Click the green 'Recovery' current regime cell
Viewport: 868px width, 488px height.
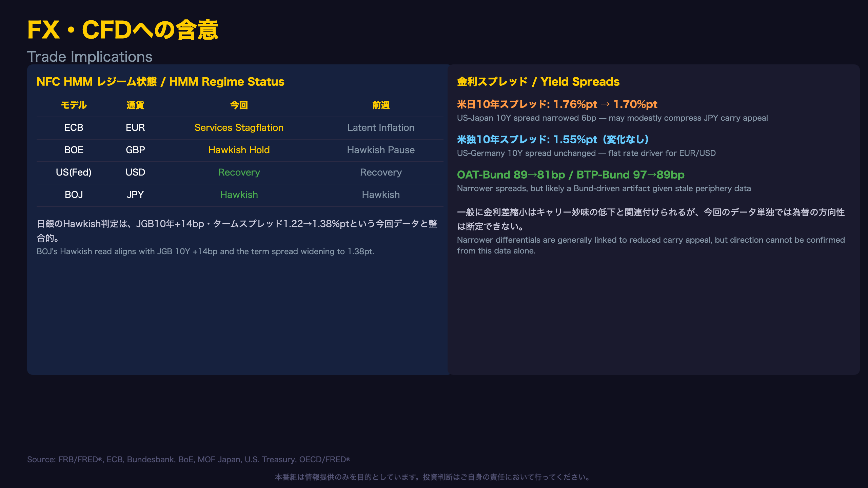click(239, 172)
